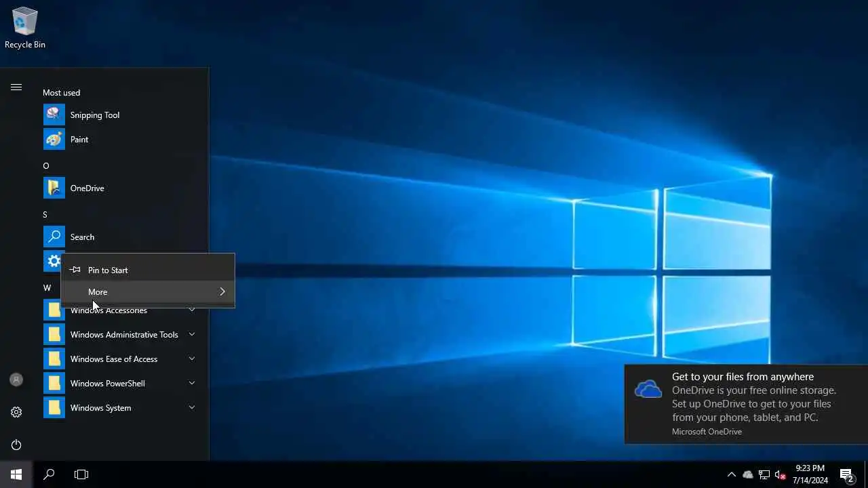Click the Power button in Start menu
The image size is (868, 488).
point(16,445)
